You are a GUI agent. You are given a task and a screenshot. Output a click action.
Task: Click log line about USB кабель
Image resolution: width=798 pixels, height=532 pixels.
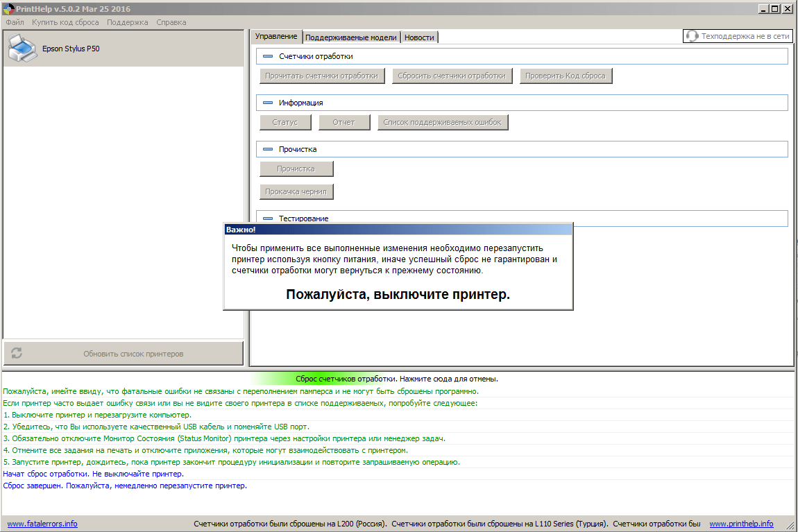click(x=156, y=427)
